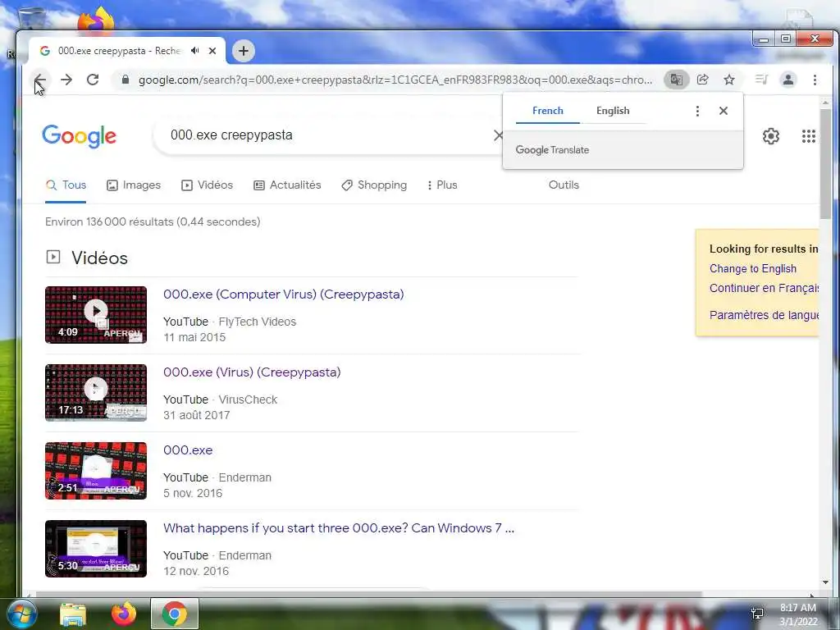Go to the Google logo homepage

[x=80, y=136]
